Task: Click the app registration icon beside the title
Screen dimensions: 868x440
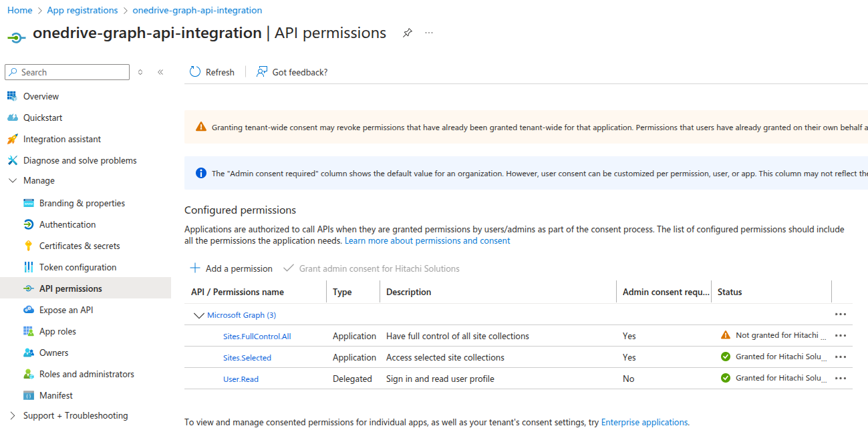Action: pyautogui.click(x=17, y=37)
